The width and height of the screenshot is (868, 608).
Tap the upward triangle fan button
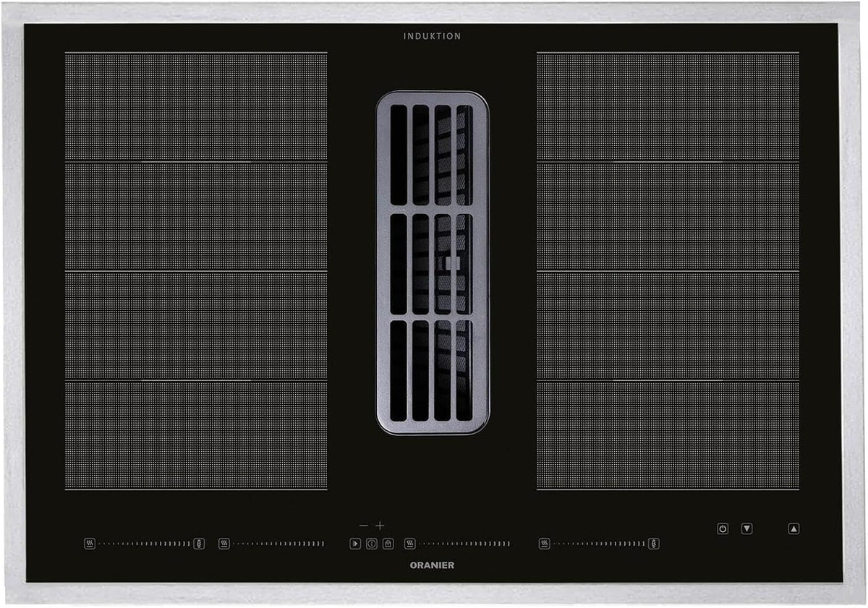(793, 528)
